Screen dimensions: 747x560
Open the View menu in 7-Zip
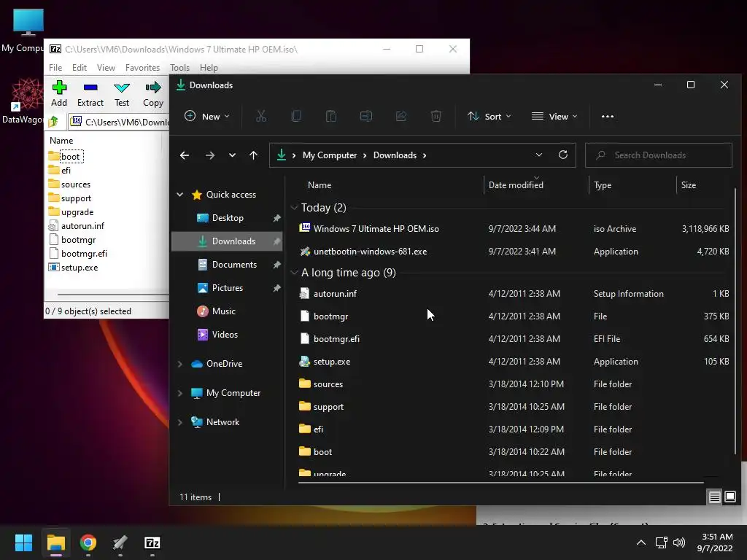tap(106, 68)
